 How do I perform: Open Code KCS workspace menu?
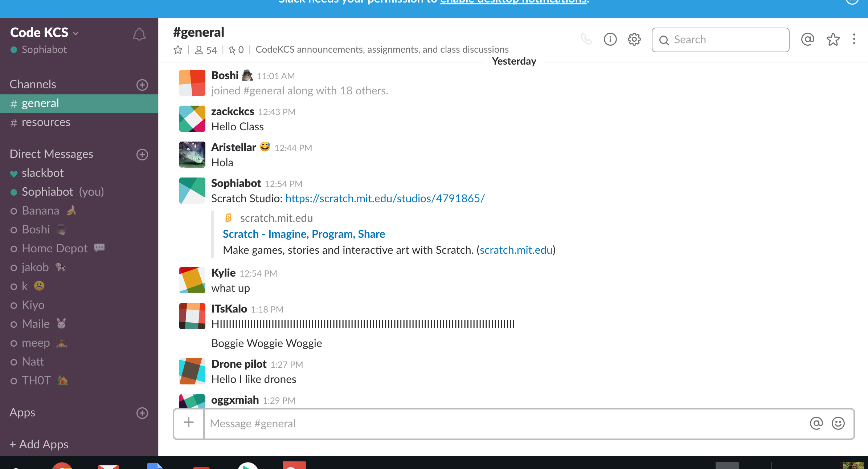(44, 33)
